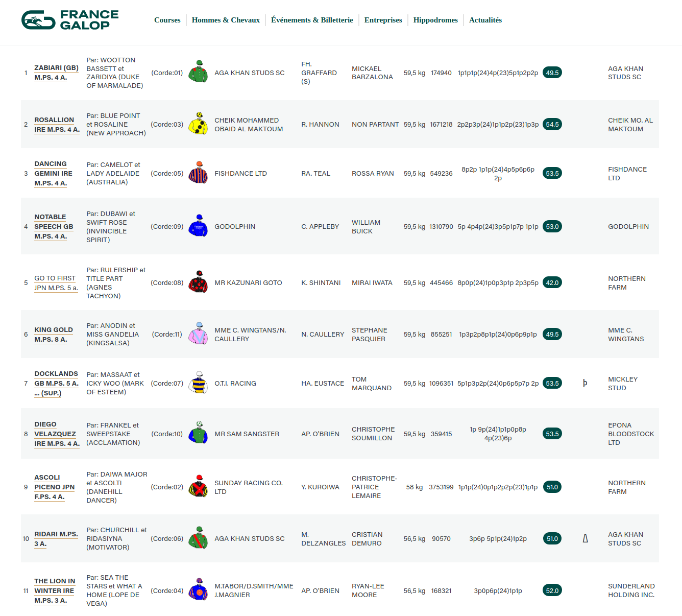Click Rosallion's 54.5 rating badge
The height and width of the screenshot is (616, 682).
coord(552,124)
